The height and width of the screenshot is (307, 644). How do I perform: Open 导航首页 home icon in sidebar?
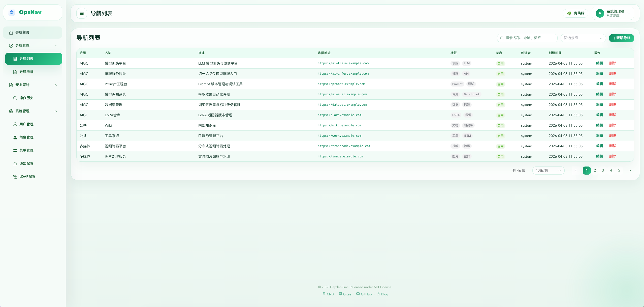11,33
